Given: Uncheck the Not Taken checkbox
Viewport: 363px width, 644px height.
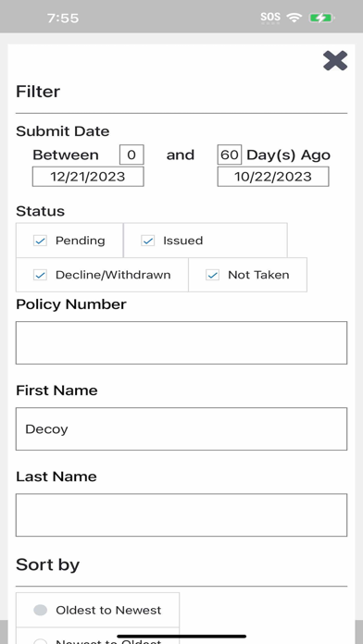Looking at the screenshot, I should click(x=213, y=275).
